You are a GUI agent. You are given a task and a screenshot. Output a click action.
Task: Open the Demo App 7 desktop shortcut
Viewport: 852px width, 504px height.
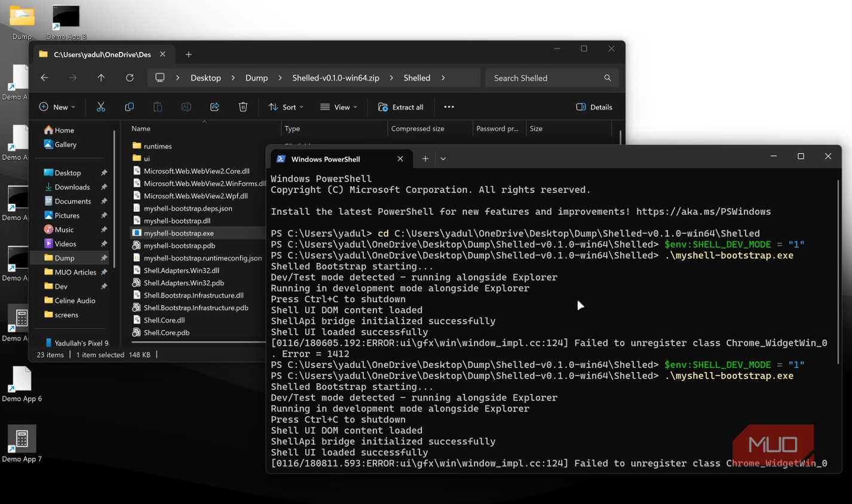[x=22, y=444]
